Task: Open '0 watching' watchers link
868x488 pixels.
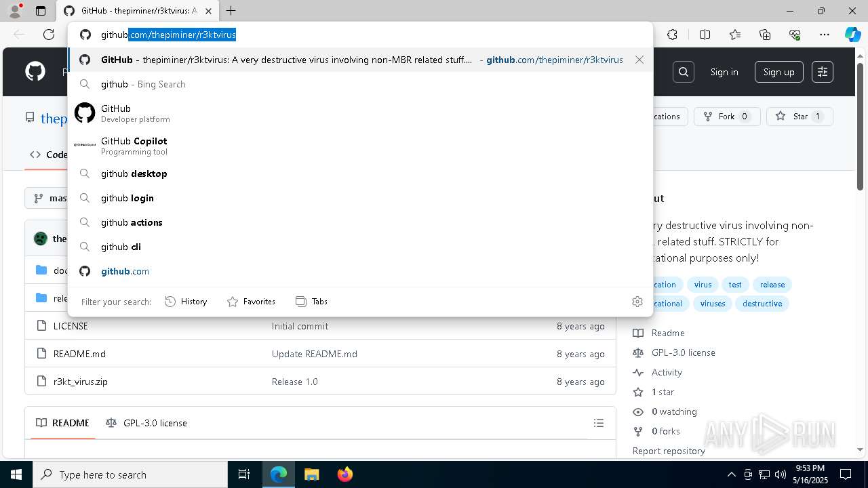Action: click(665, 411)
